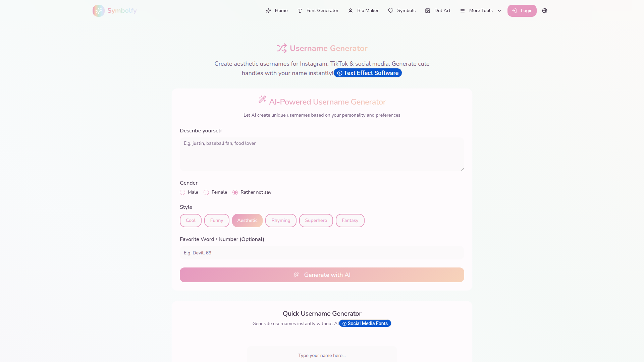644x362 pixels.
Task: Click the globe language icon
Action: click(545, 11)
